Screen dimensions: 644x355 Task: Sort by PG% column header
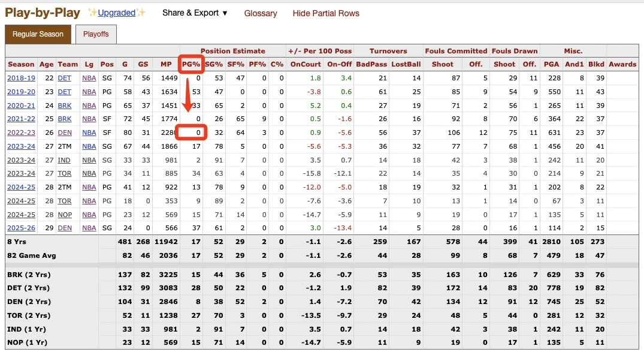coord(191,64)
